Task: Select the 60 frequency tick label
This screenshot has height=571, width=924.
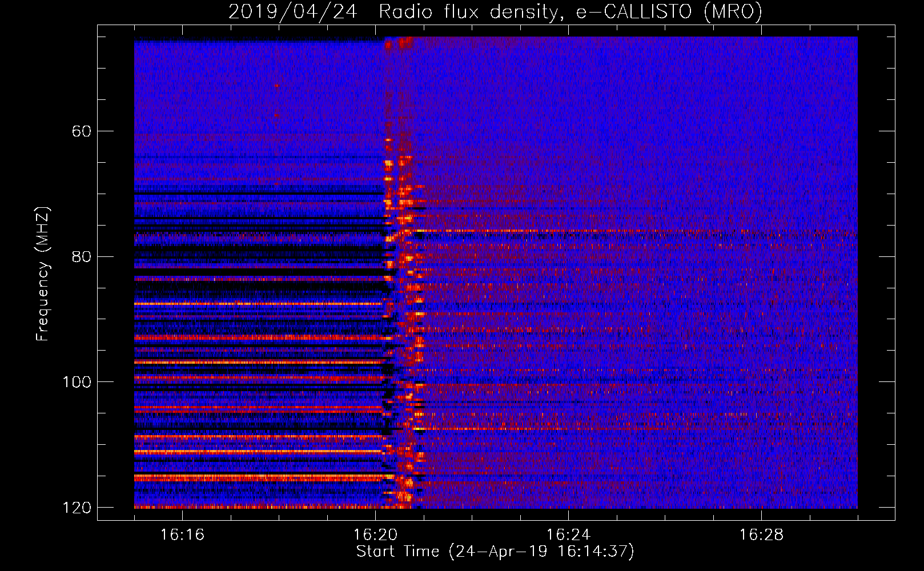Action: (82, 131)
